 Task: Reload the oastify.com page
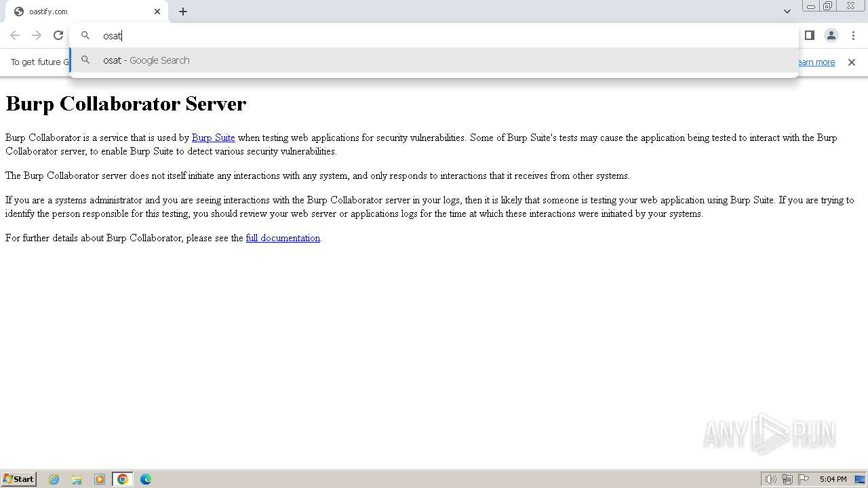coord(58,35)
